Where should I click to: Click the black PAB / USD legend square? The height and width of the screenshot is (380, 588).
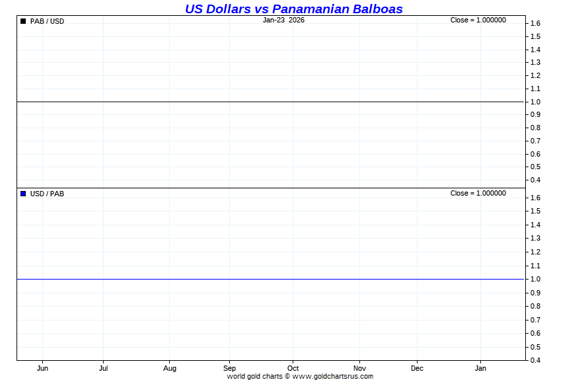23,21
